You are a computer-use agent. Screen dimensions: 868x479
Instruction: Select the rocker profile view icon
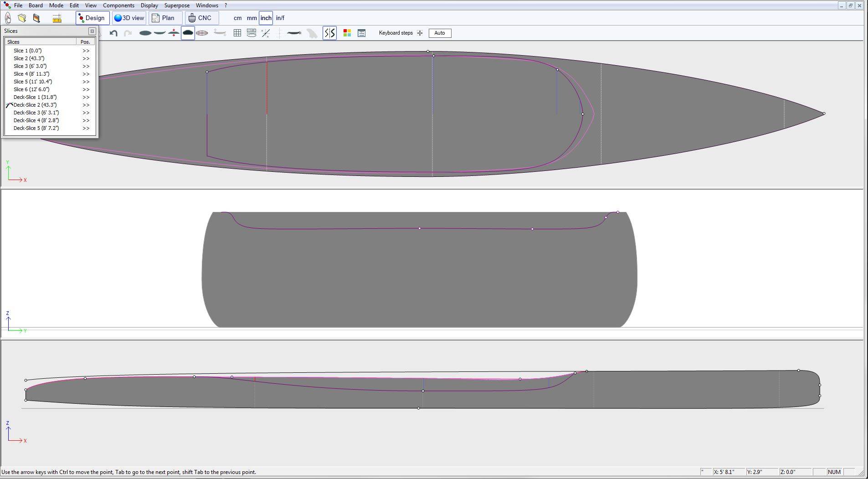tap(159, 33)
